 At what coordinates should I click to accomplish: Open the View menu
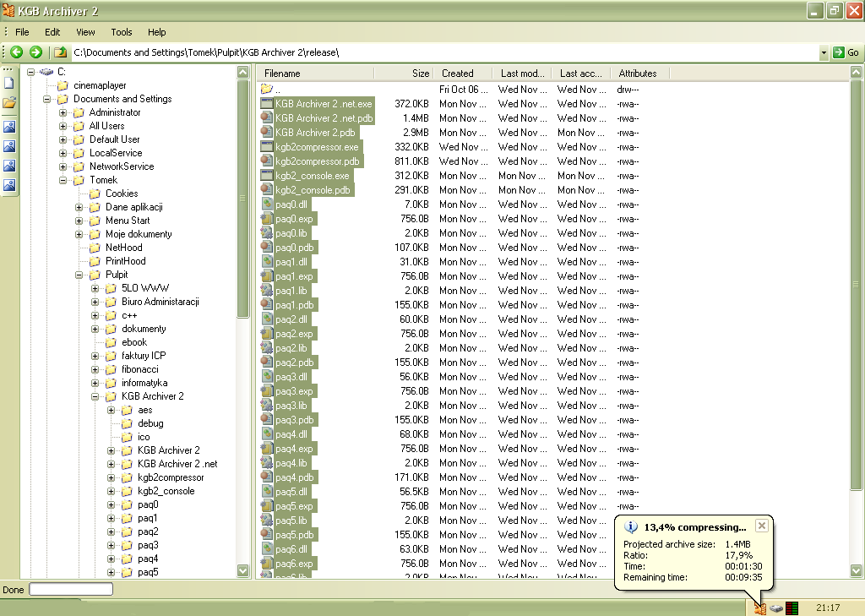point(85,32)
